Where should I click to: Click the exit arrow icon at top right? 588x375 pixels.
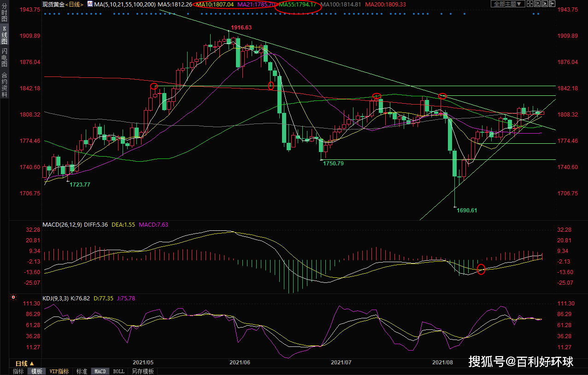pos(552,4)
